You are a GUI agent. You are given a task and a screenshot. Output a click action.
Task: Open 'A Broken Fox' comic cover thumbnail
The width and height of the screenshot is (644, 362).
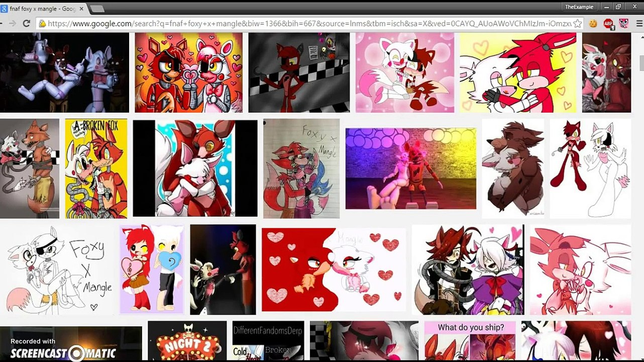96,168
